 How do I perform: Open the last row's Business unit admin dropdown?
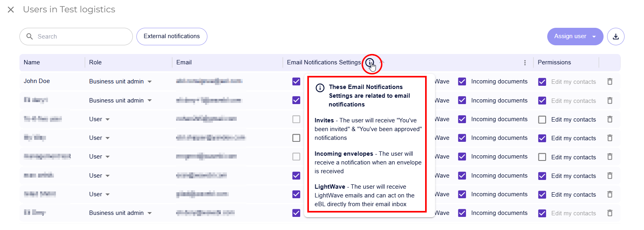121,213
